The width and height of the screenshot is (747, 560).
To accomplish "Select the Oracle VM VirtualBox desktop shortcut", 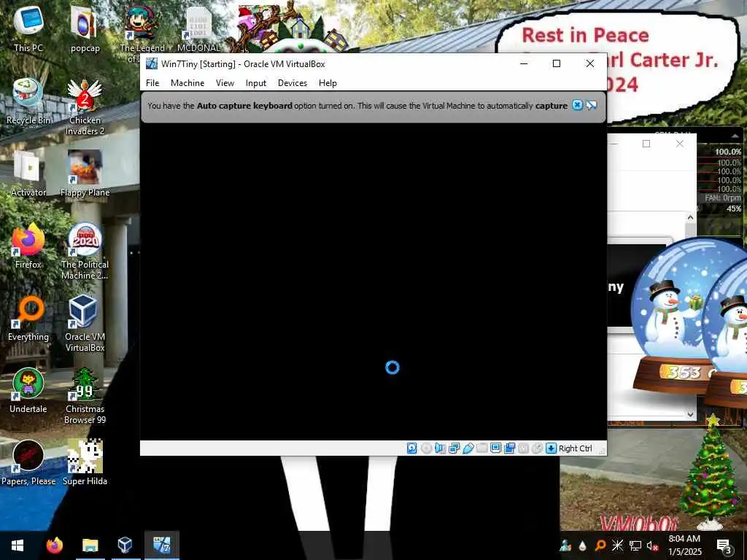I will [x=85, y=323].
